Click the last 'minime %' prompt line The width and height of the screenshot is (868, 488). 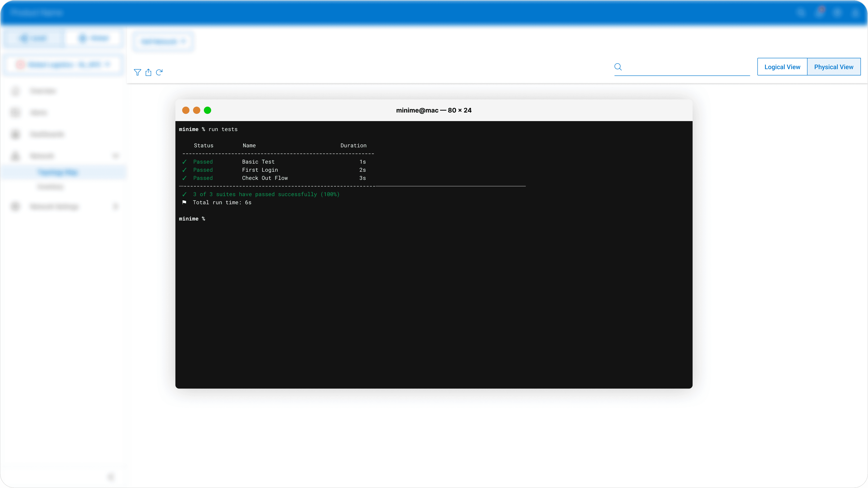192,219
